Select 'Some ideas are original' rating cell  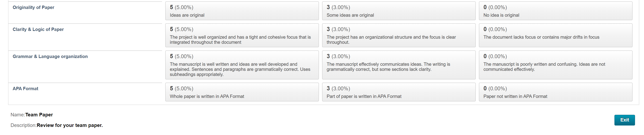[x=398, y=11]
